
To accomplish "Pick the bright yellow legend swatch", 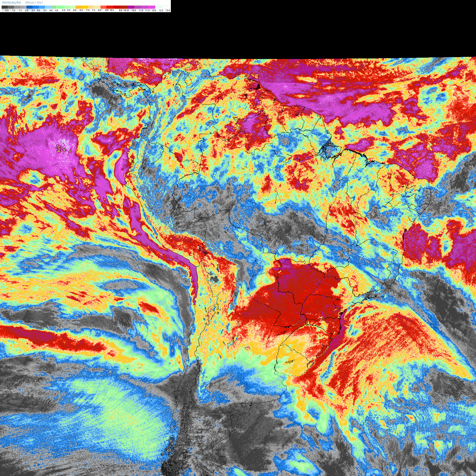I will coord(85,7).
